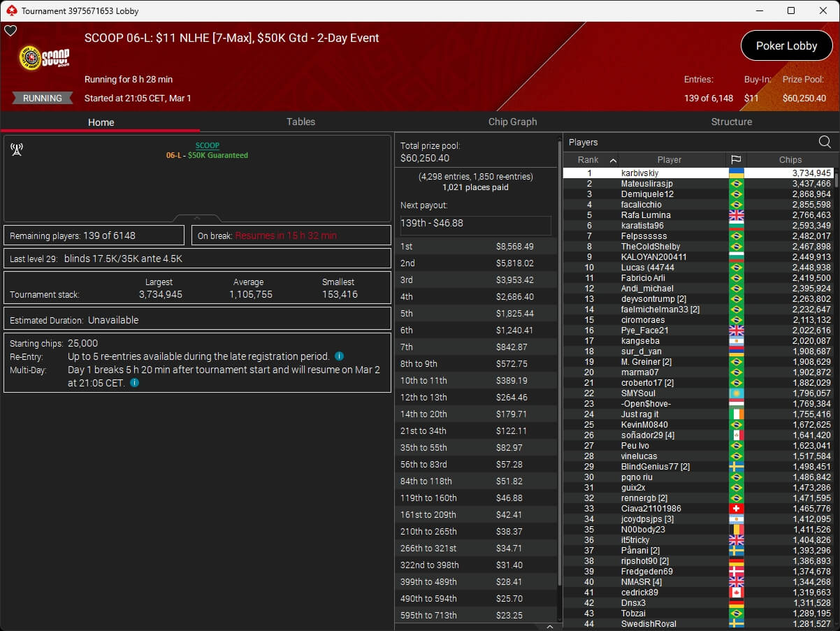This screenshot has height=631, width=840.
Task: Open the Chip Graph tab
Action: pos(512,122)
